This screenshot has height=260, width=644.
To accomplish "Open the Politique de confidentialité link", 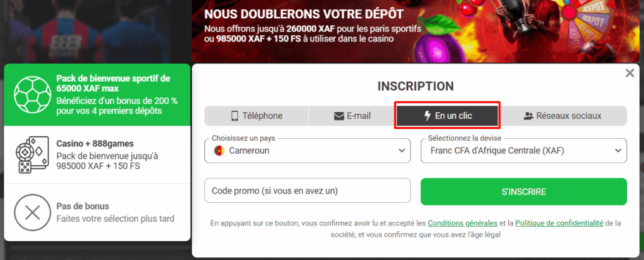I will [x=560, y=223].
